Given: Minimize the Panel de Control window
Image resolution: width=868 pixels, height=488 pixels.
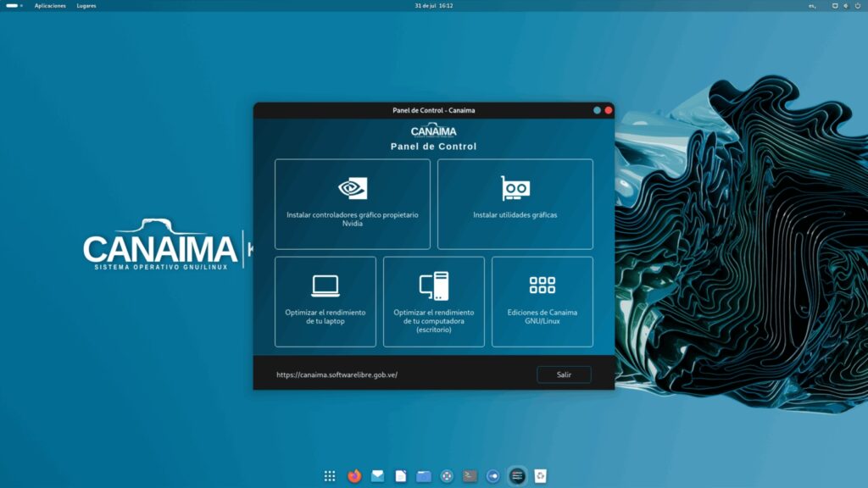Looking at the screenshot, I should (x=597, y=110).
